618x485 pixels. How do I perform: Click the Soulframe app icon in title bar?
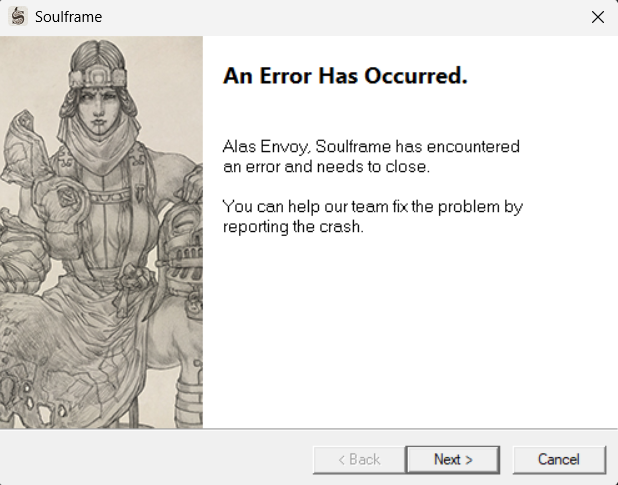[x=18, y=17]
